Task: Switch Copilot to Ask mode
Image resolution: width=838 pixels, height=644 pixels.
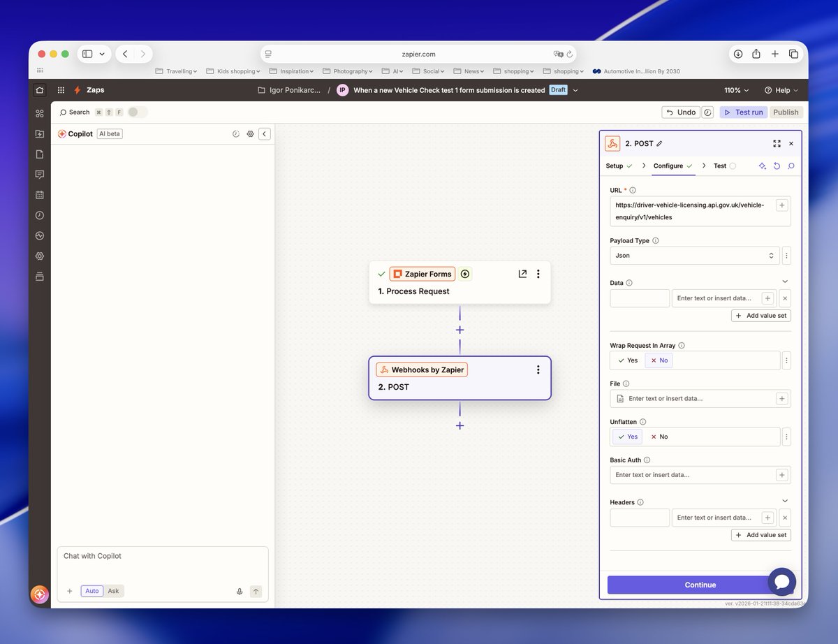Action: pyautogui.click(x=113, y=591)
